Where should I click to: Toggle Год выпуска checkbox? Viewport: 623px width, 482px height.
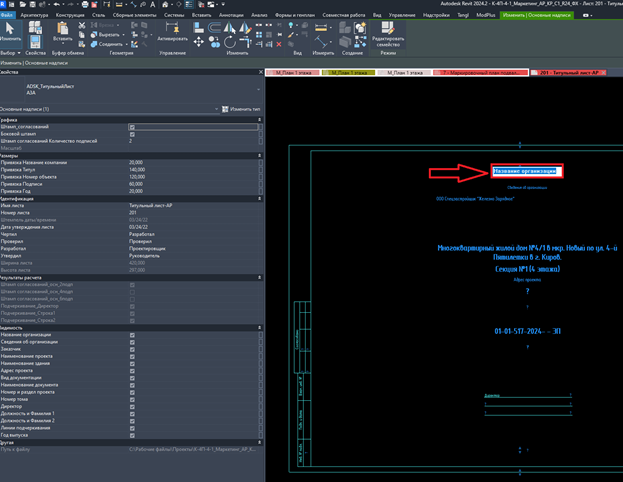[132, 435]
